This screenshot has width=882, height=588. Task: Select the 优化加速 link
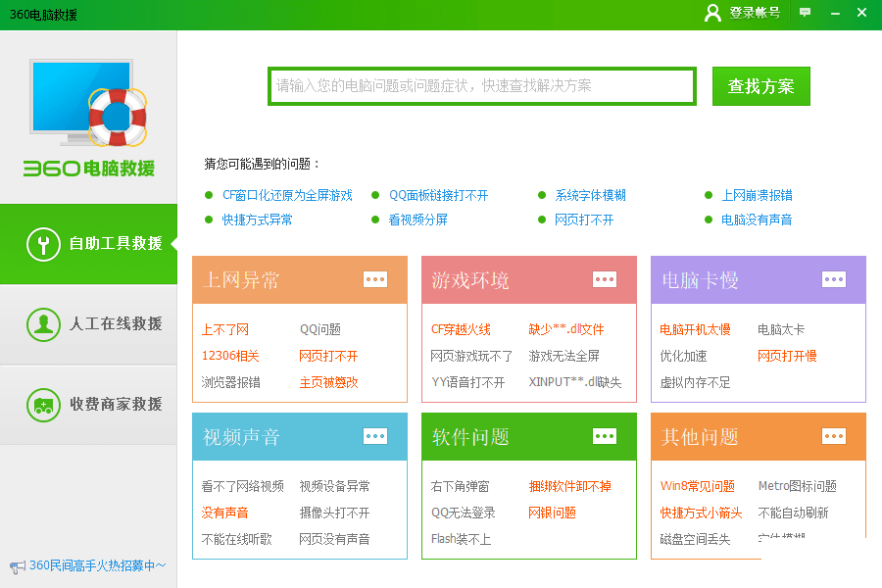[683, 356]
